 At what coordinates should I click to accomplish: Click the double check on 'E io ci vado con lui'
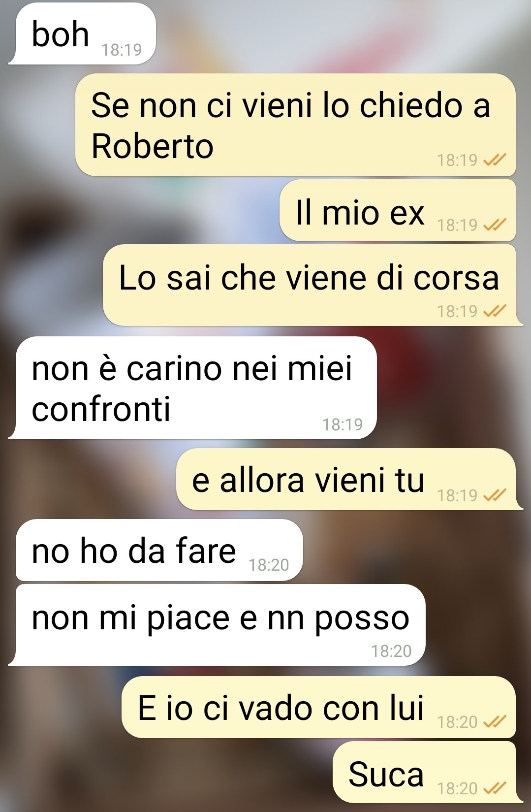tap(495, 722)
